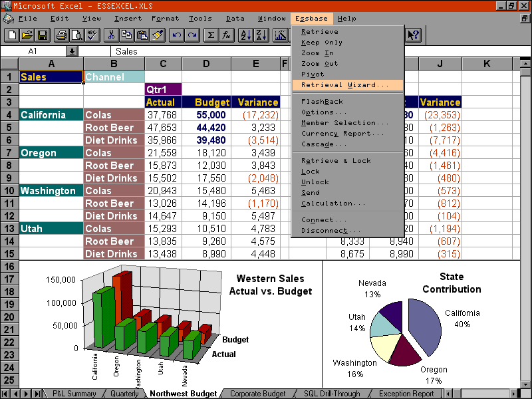Open the View menu
Viewport: 532px width, 399px height.
coord(92,19)
